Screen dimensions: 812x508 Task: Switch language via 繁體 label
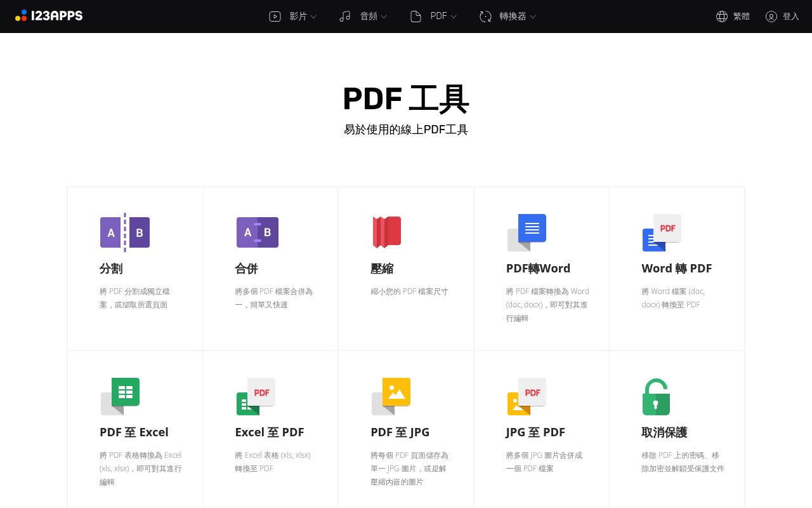pos(742,17)
